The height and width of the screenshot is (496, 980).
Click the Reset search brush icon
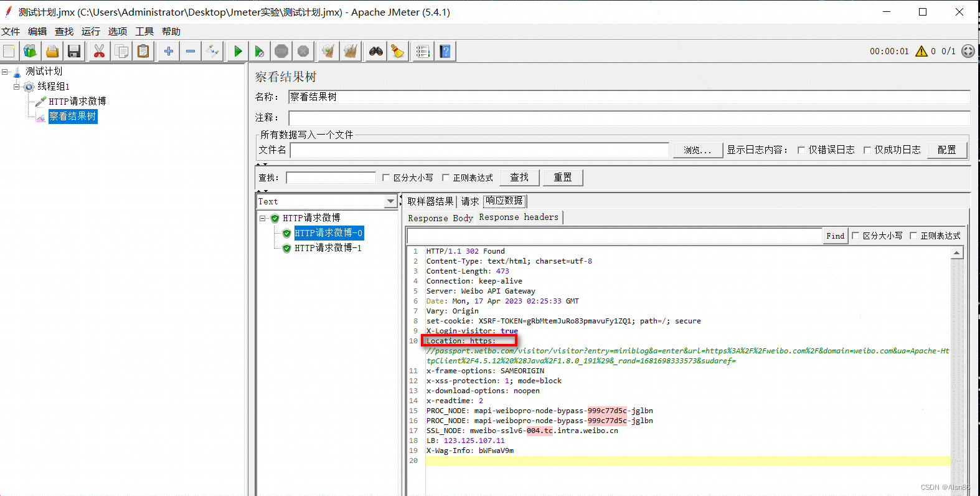pos(398,51)
